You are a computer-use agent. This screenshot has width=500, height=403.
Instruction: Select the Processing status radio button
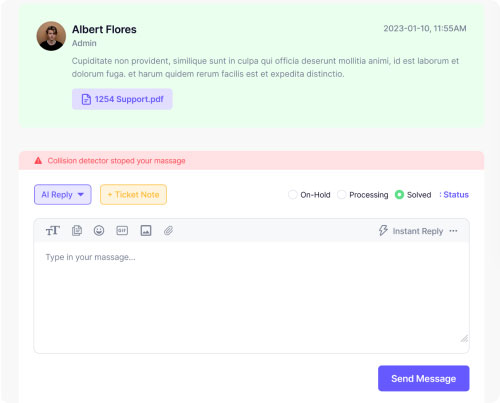pos(341,195)
